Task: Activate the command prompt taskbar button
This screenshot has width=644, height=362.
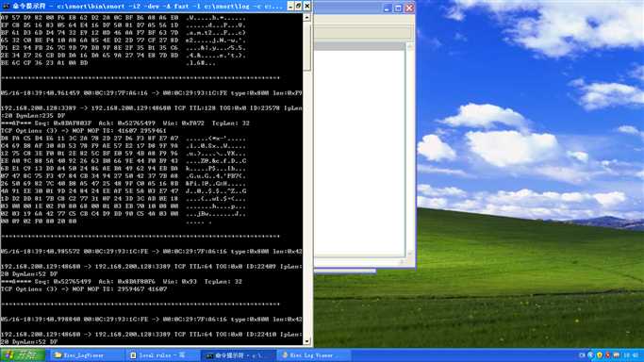Action: click(239, 355)
